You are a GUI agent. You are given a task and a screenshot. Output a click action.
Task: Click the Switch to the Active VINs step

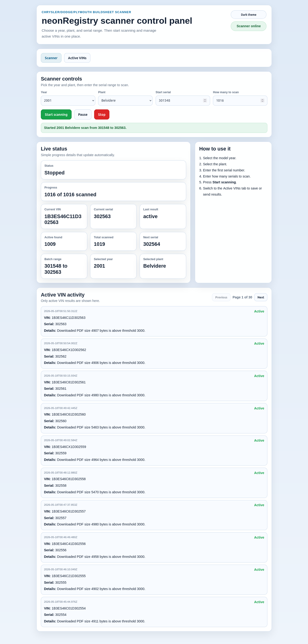point(232,191)
